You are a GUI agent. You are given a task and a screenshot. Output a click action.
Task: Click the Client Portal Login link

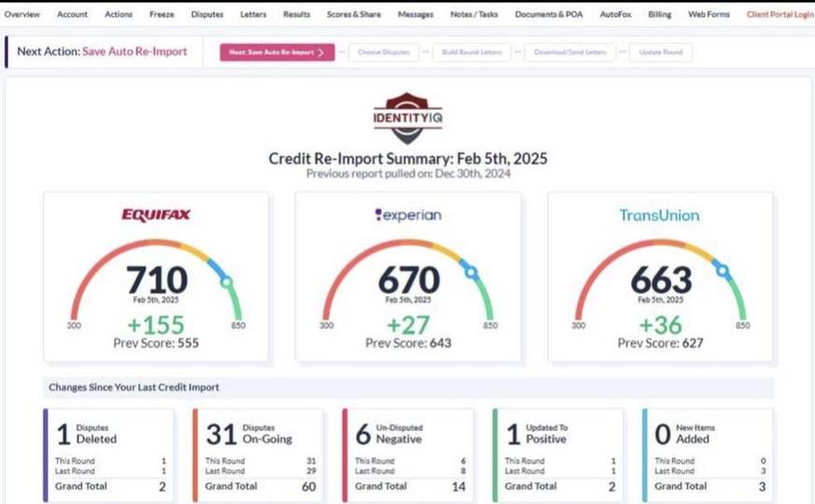click(x=780, y=15)
